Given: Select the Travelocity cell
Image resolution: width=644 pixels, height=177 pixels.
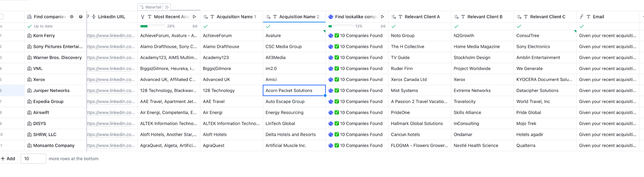Looking at the screenshot, I should (482, 101).
